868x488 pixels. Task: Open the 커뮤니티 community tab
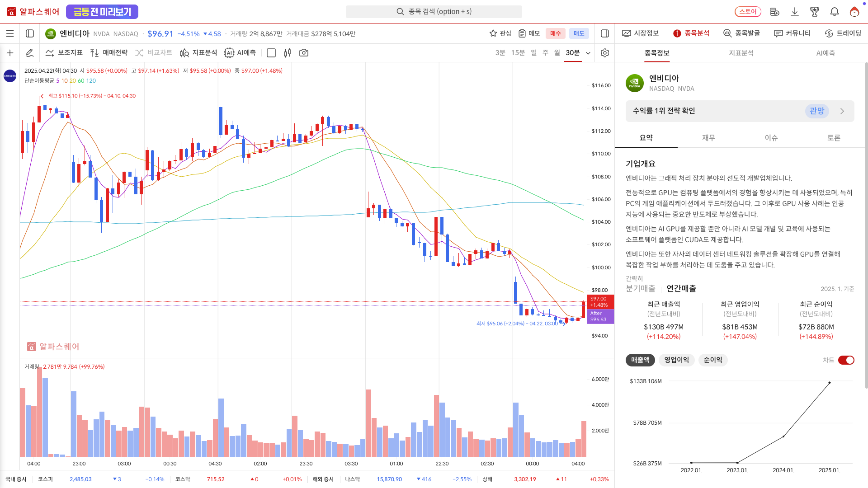(x=793, y=33)
